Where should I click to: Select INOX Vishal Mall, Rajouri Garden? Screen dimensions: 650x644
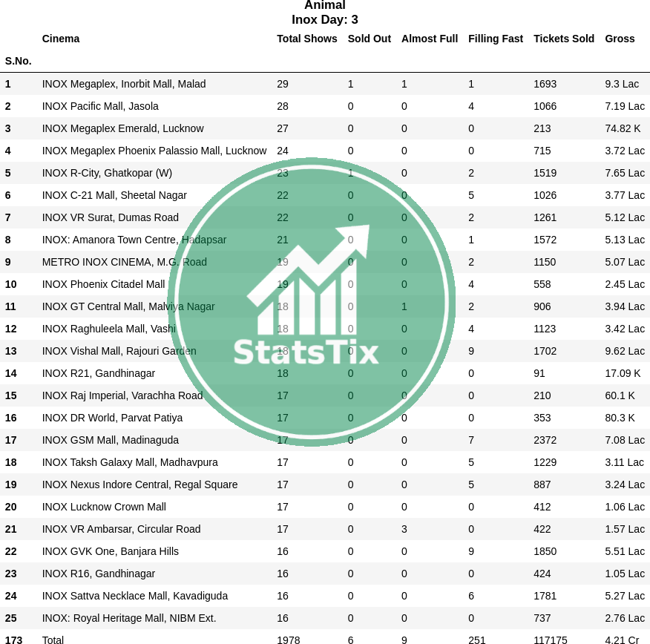(119, 351)
